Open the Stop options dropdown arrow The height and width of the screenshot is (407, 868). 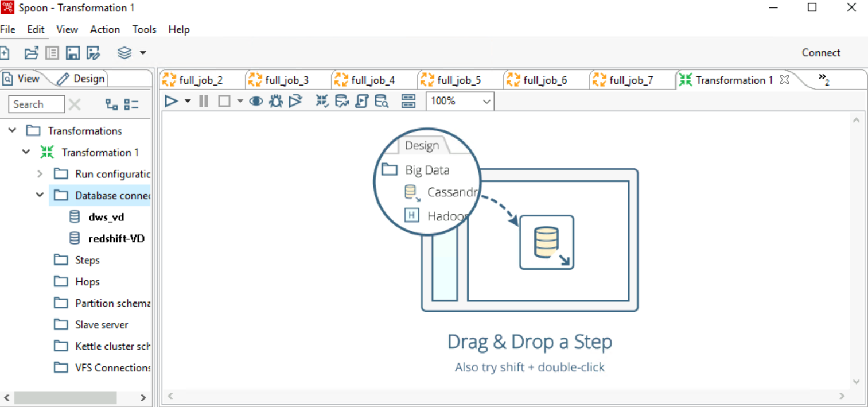(240, 102)
